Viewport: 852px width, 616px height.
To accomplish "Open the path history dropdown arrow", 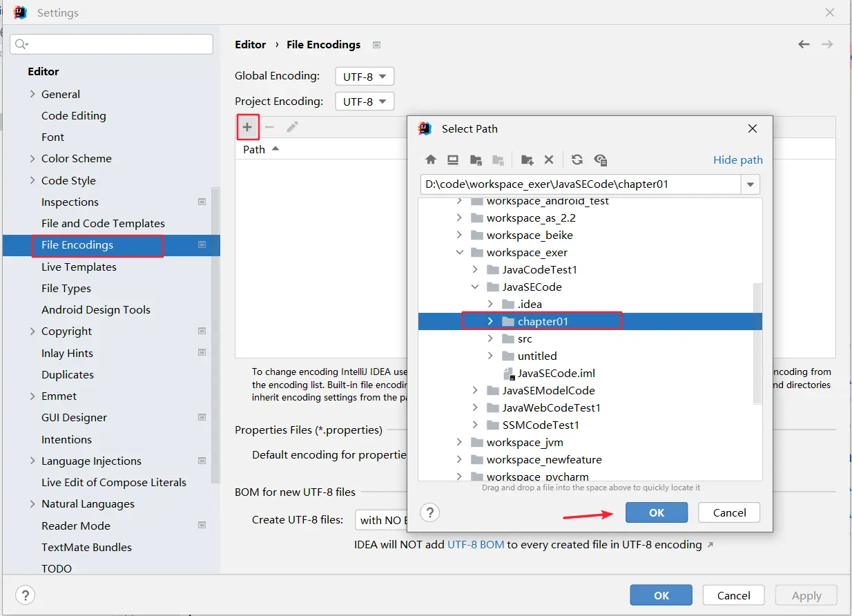I will point(750,184).
